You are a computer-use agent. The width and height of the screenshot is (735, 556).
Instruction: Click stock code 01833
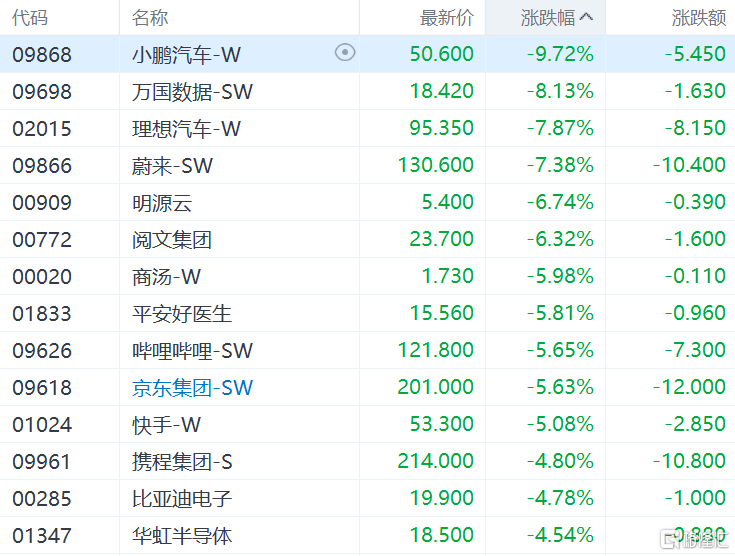(x=42, y=314)
